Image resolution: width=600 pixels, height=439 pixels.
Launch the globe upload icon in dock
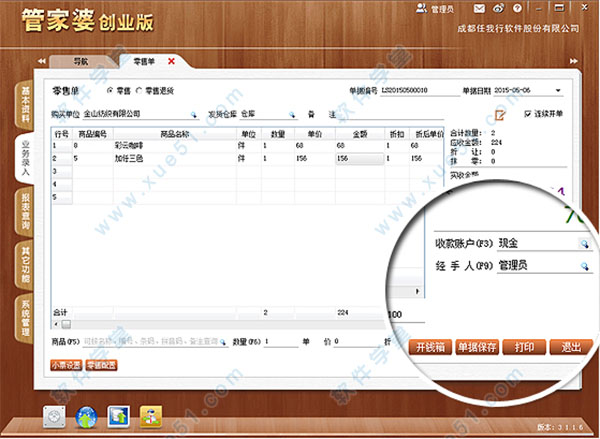(86, 417)
